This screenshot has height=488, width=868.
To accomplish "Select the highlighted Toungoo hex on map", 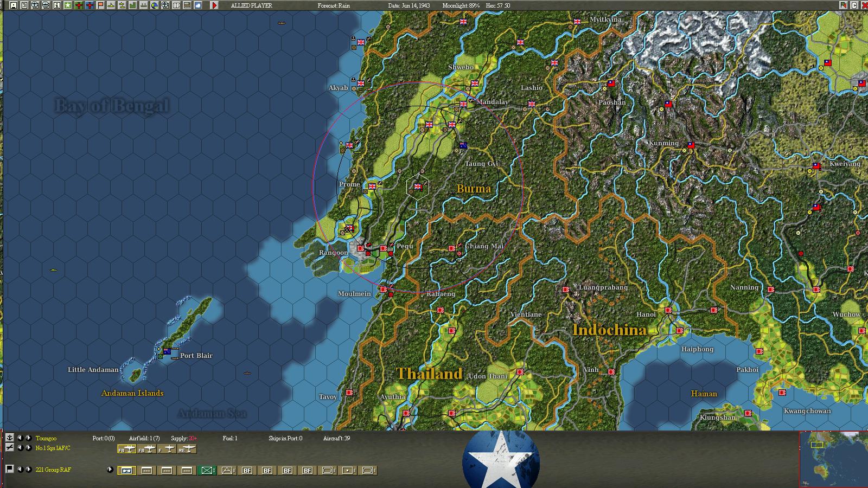I will coord(418,187).
